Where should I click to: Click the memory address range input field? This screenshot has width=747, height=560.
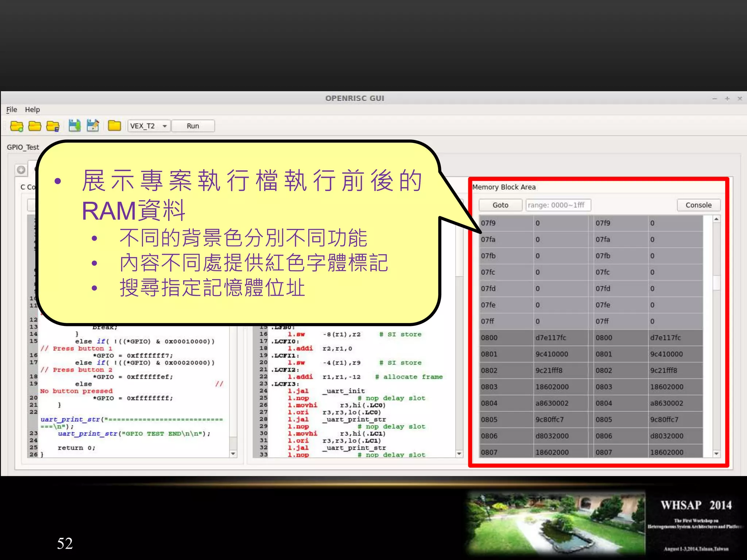click(558, 205)
